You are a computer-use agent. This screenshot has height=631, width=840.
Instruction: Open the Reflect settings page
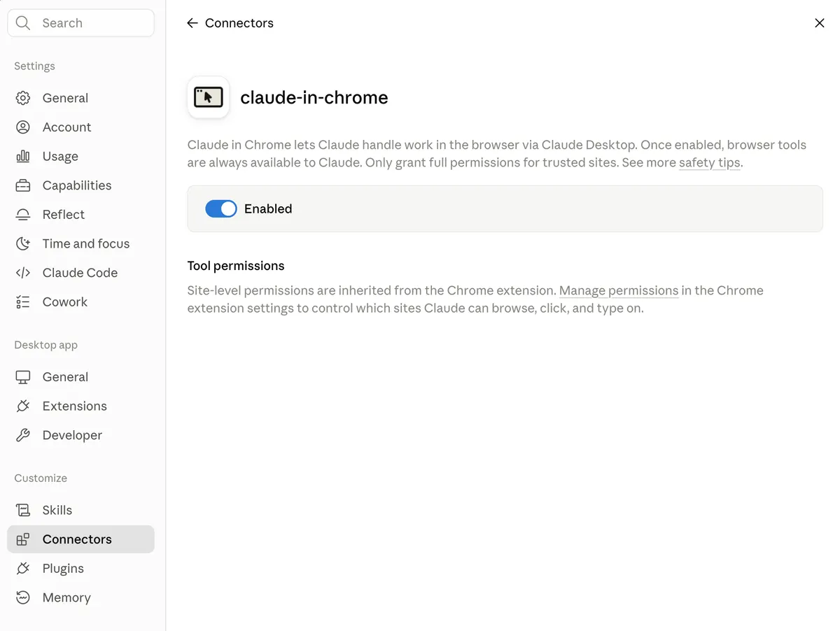tap(80, 215)
